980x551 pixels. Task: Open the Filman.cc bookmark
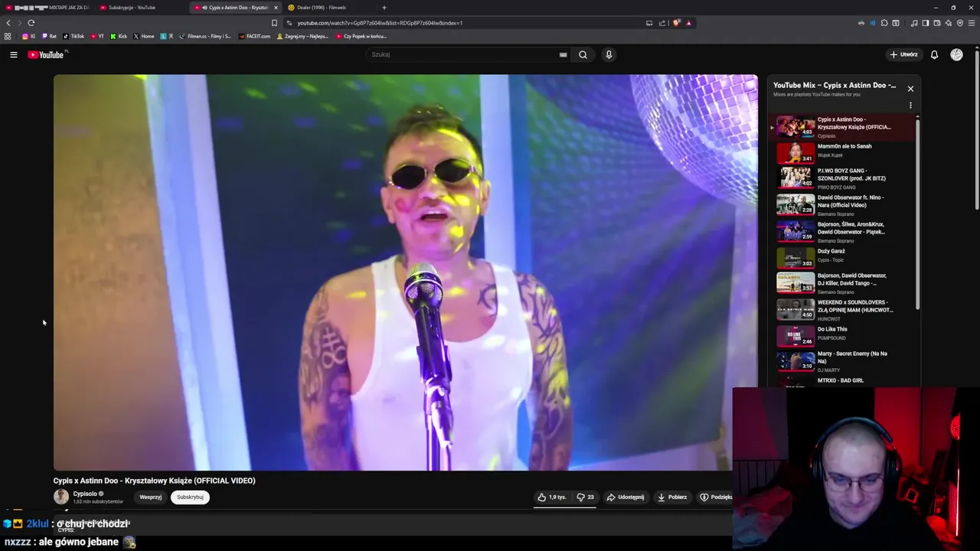pyautogui.click(x=205, y=36)
